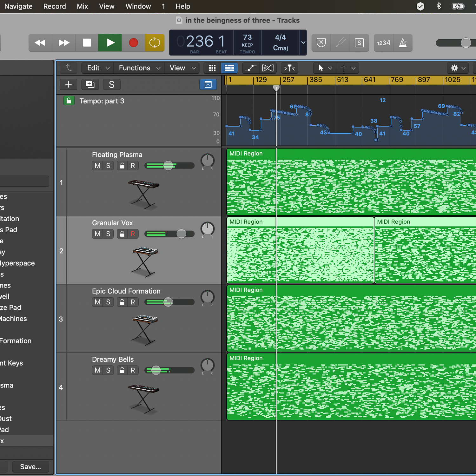This screenshot has height=476, width=476.
Task: Mute the Floating Plasma track
Action: click(x=97, y=166)
